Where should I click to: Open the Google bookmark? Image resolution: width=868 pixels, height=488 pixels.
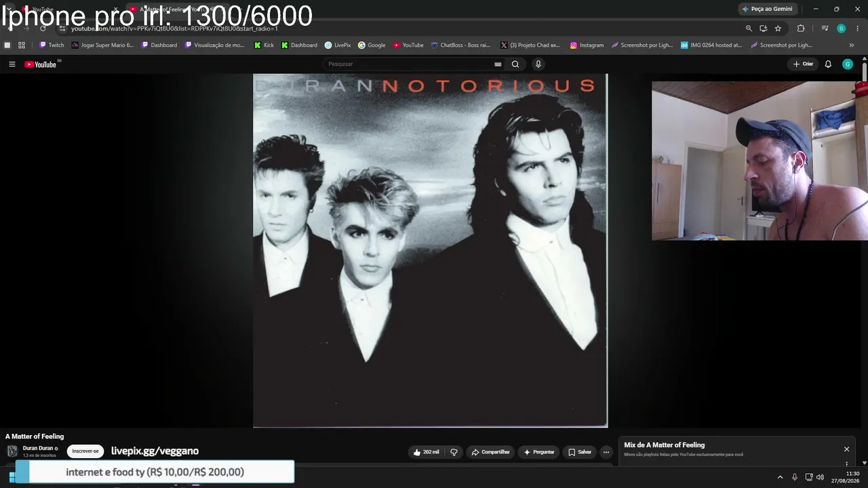click(372, 45)
